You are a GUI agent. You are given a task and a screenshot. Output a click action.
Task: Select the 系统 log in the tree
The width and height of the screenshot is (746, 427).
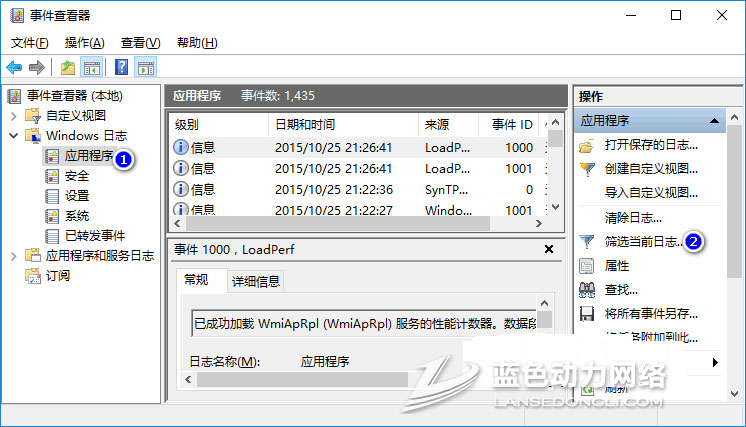pos(77,215)
